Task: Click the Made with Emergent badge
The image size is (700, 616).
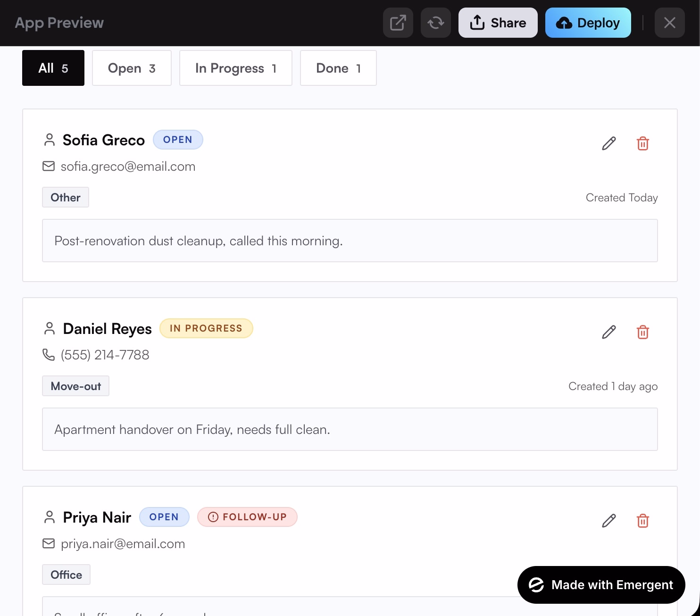Action: [601, 585]
